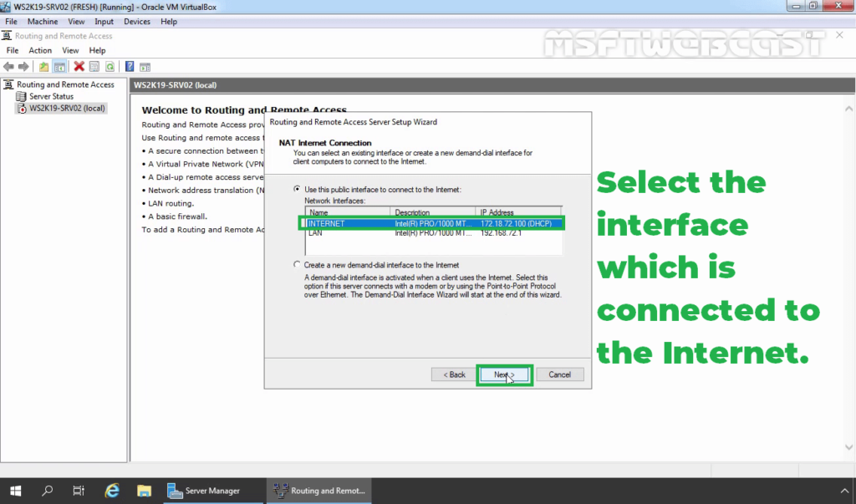Viewport: 856px width, 504px height.
Task: Show hidden tray icons chevron
Action: pos(844,491)
